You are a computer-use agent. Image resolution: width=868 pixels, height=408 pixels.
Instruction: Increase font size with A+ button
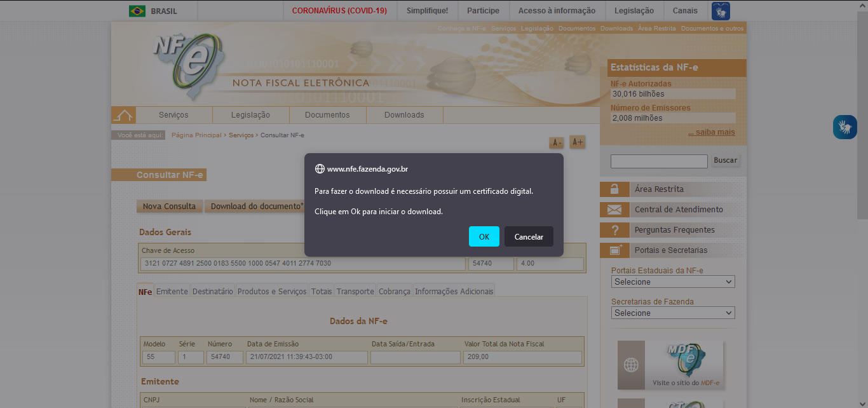577,142
